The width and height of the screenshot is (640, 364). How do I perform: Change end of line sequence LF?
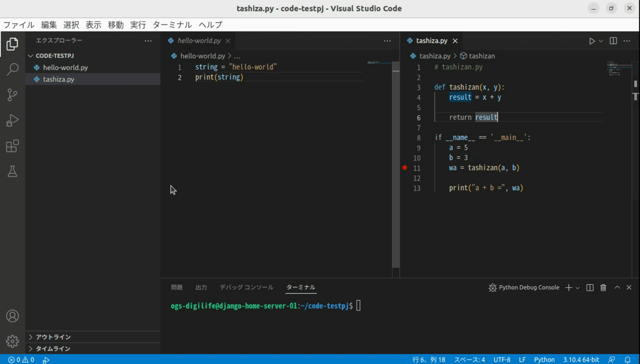click(x=523, y=360)
